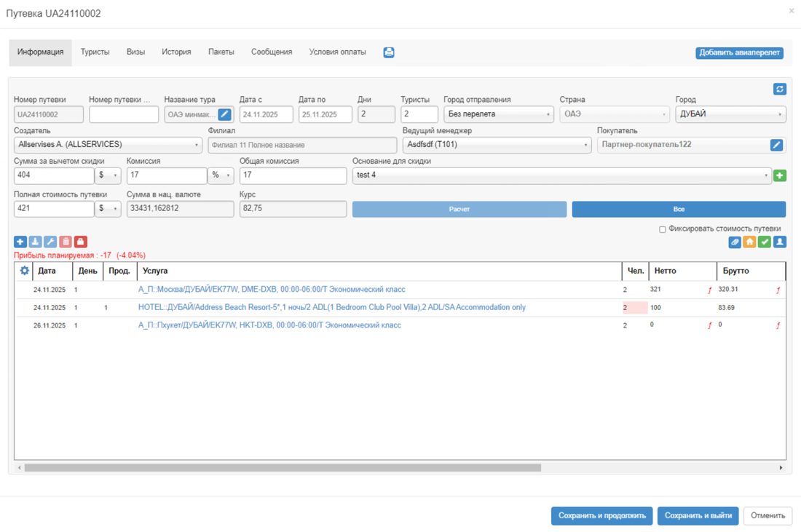
Task: Click the green plus next to Основание для скидки
Action: click(779, 175)
